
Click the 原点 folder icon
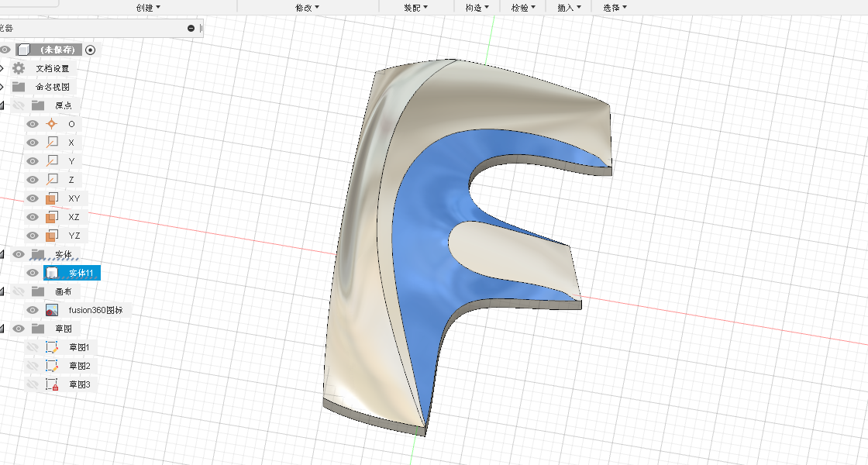point(38,105)
